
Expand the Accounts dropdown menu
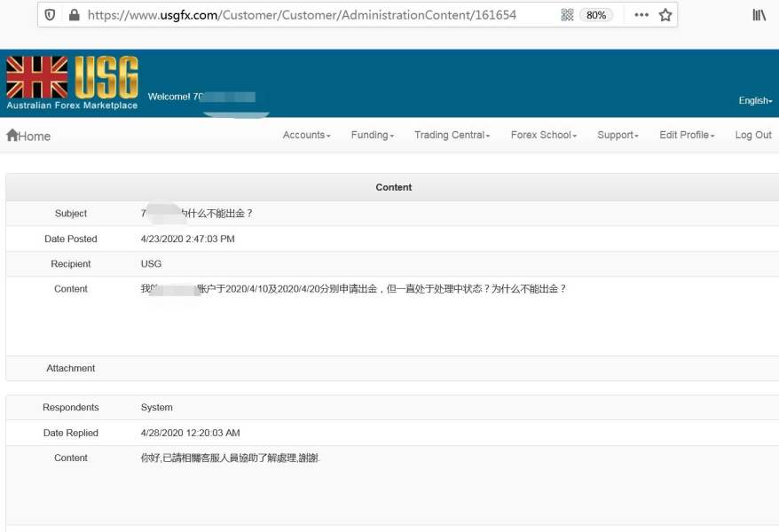(x=306, y=135)
